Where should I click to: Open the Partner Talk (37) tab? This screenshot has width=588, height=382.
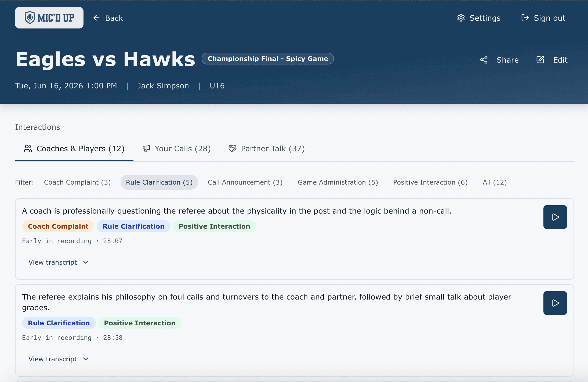(267, 149)
